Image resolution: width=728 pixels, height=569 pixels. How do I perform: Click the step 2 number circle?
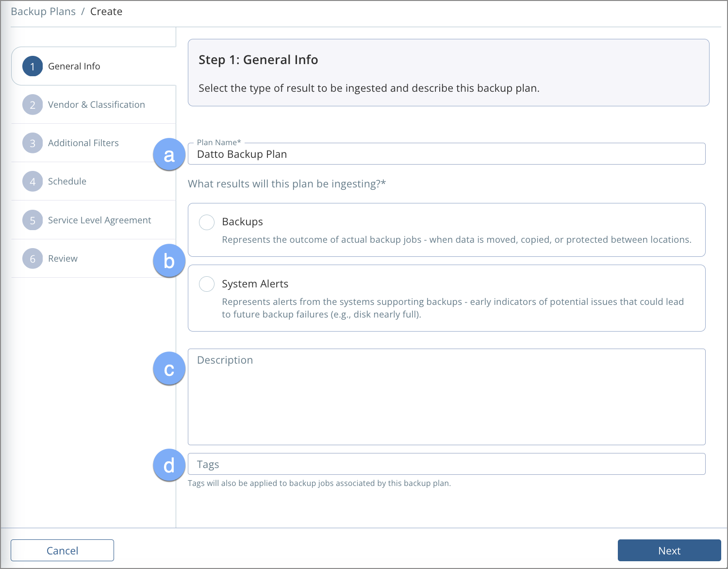(33, 105)
